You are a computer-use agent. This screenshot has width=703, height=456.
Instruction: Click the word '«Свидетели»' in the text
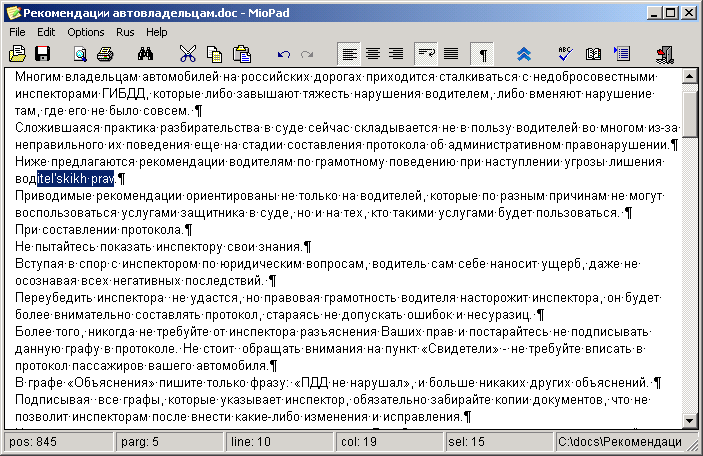(460, 349)
